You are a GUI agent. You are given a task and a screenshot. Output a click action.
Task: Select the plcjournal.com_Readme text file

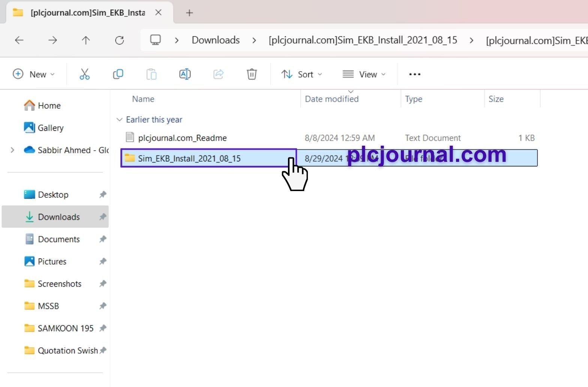pos(182,138)
